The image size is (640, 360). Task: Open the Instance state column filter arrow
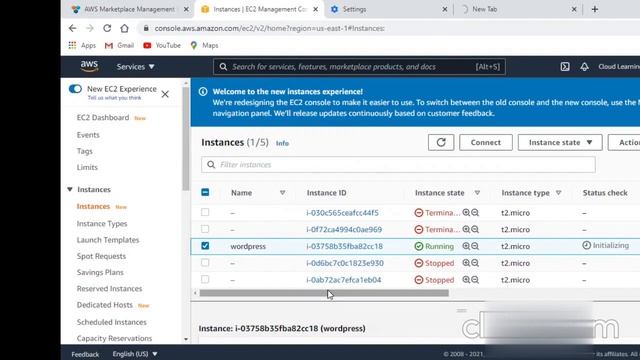(477, 193)
